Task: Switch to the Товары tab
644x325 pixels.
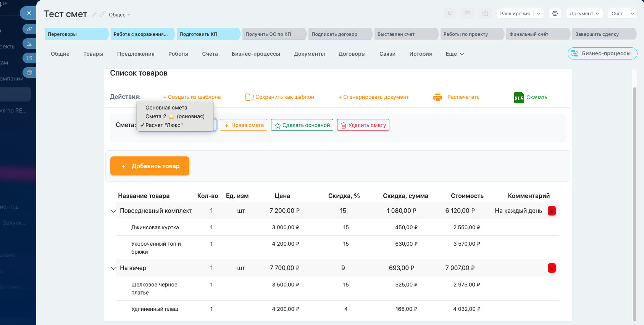Action: (x=93, y=54)
